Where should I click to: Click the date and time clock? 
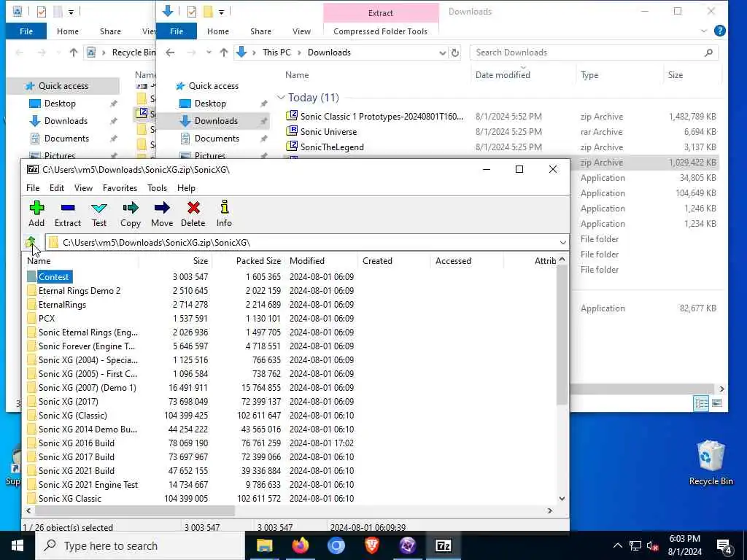click(684, 545)
